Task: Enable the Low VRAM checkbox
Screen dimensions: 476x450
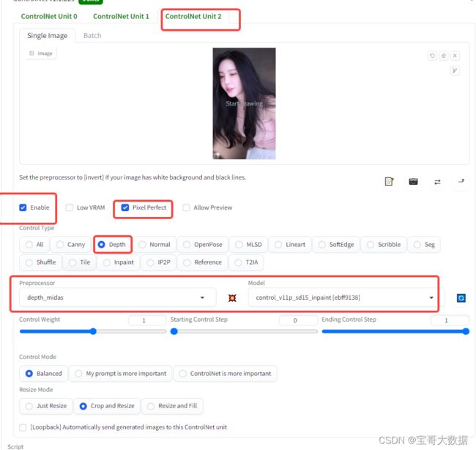Action: [70, 207]
